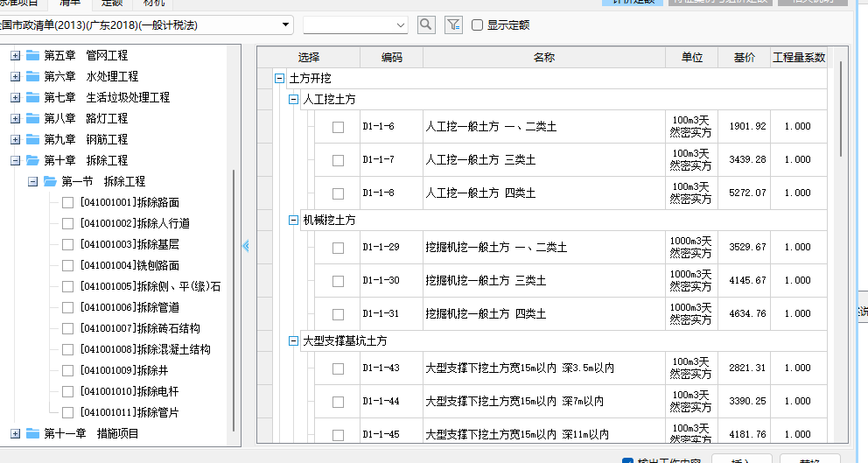This screenshot has width=868, height=463.
Task: Select [041001004]铣刨路面 tree label
Action: [x=129, y=266]
